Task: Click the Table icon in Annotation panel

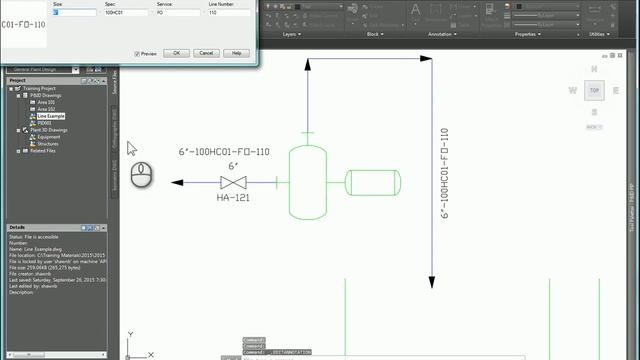Action: pos(453,25)
